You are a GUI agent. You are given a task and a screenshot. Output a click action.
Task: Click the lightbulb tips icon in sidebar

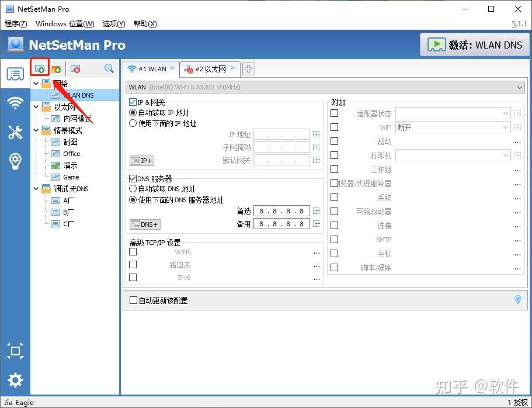[x=15, y=158]
